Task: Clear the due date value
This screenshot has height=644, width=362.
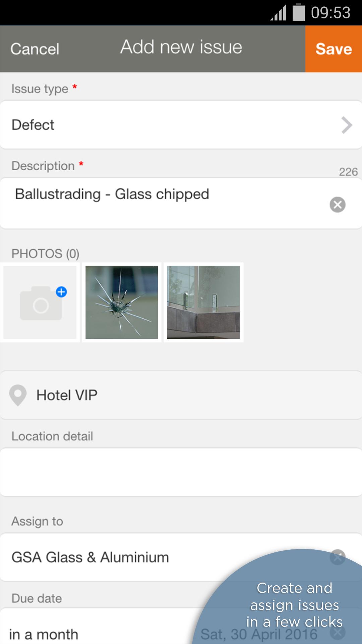Action: [x=337, y=633]
